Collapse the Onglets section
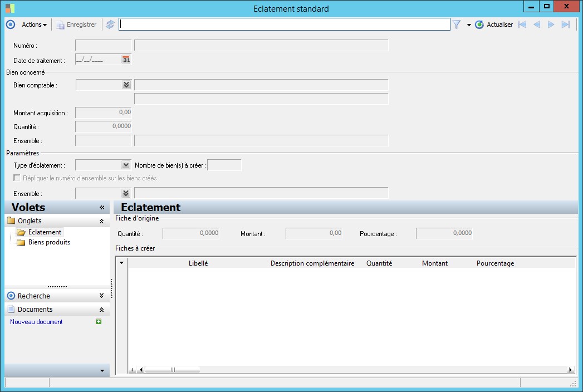Screen dimensions: 583x392 pos(101,221)
